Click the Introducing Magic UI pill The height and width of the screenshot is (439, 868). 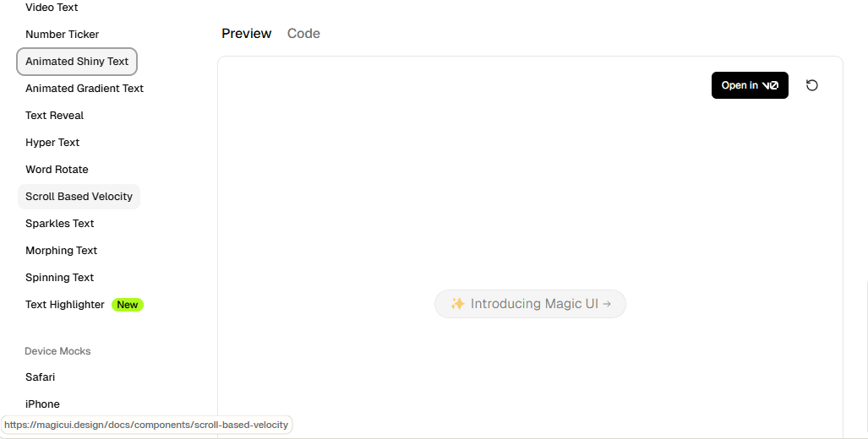pos(530,304)
